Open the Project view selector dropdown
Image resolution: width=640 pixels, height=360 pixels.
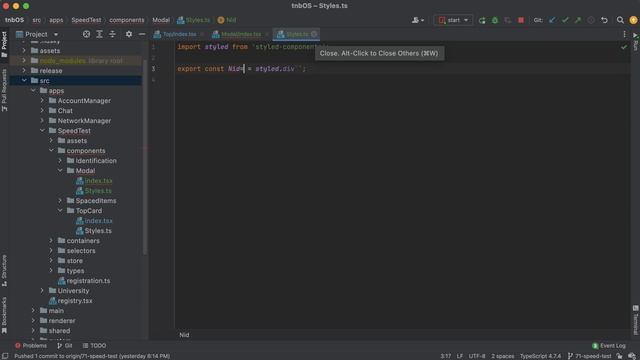(37, 34)
